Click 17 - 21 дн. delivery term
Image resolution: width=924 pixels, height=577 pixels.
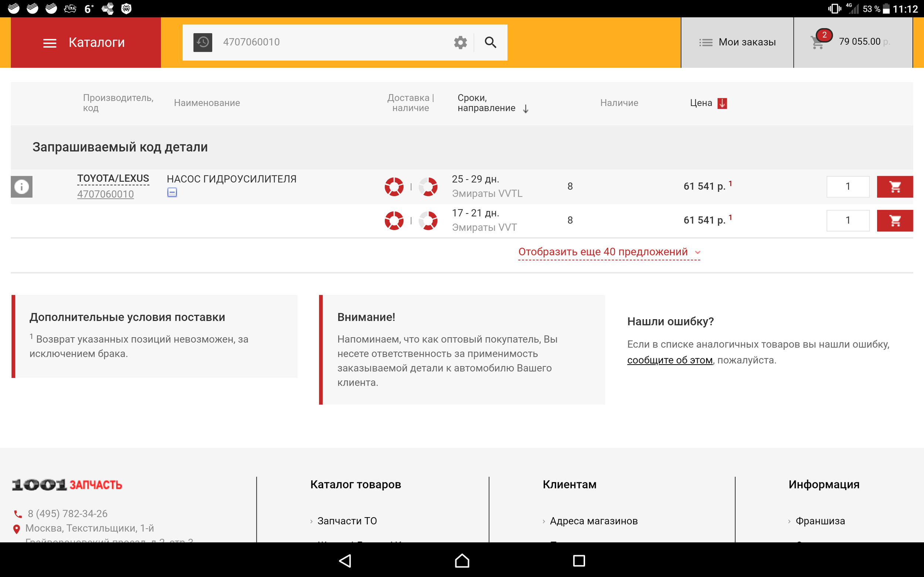(475, 213)
